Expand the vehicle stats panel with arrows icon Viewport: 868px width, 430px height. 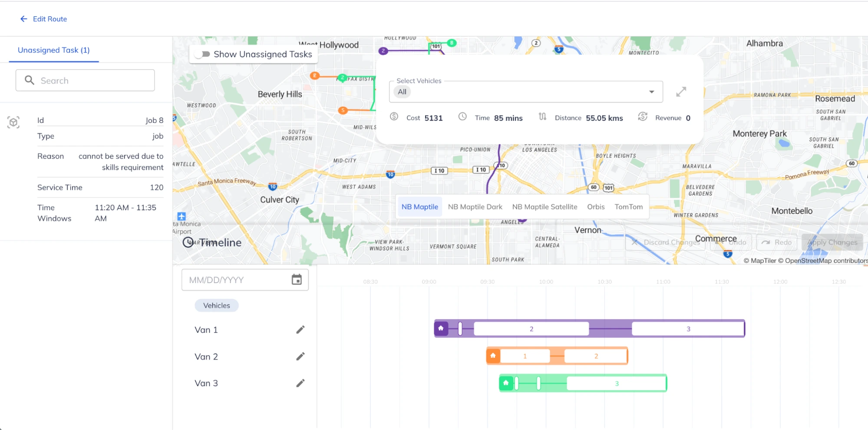click(681, 92)
